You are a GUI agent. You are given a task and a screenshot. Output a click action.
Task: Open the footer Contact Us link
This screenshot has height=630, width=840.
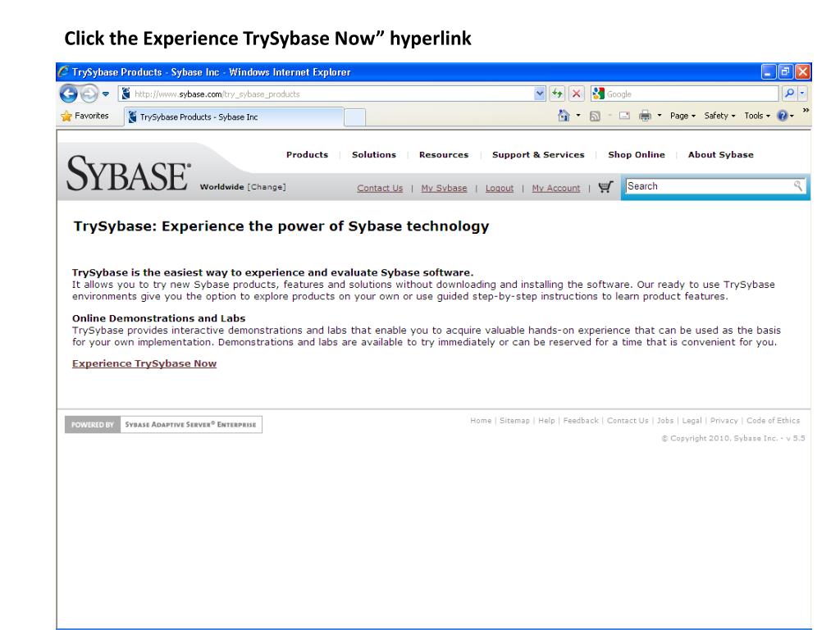(628, 421)
